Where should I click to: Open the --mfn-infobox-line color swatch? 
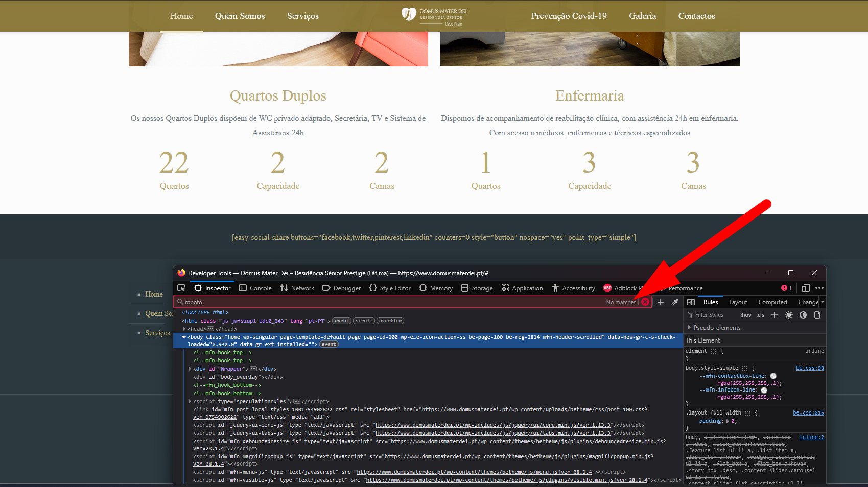pyautogui.click(x=764, y=390)
